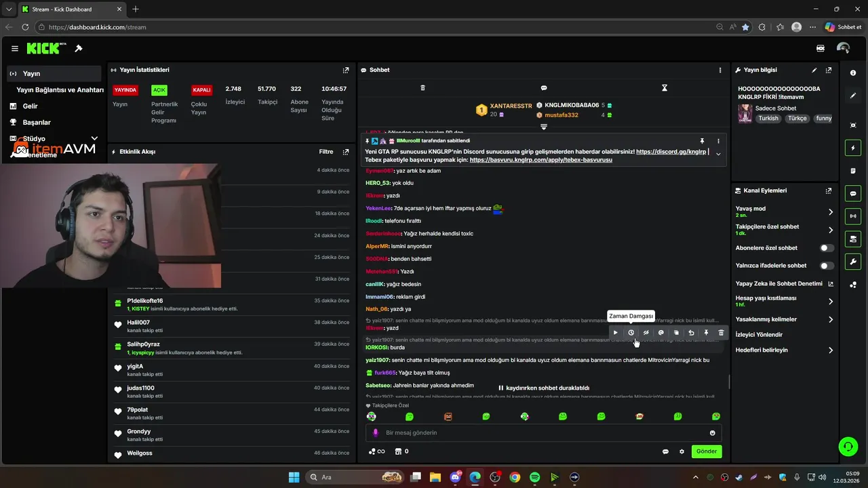Pin the hovered chat message
The width and height of the screenshot is (868, 488).
coord(706,333)
